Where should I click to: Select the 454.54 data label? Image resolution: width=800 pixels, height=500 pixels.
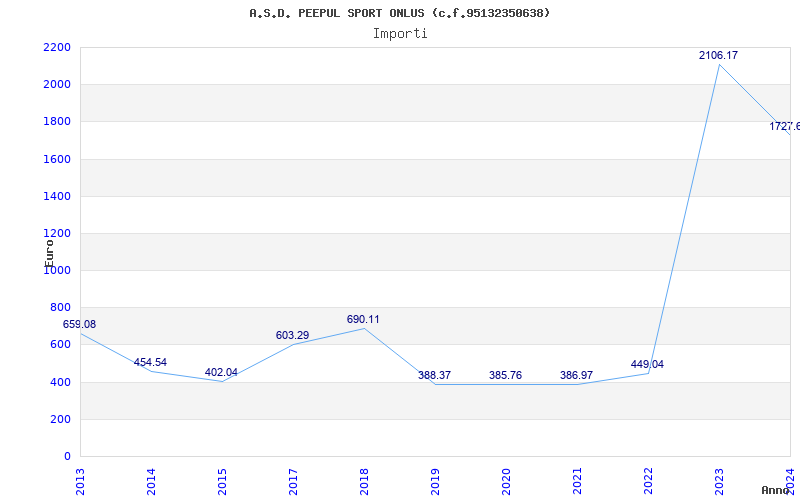pyautogui.click(x=150, y=362)
